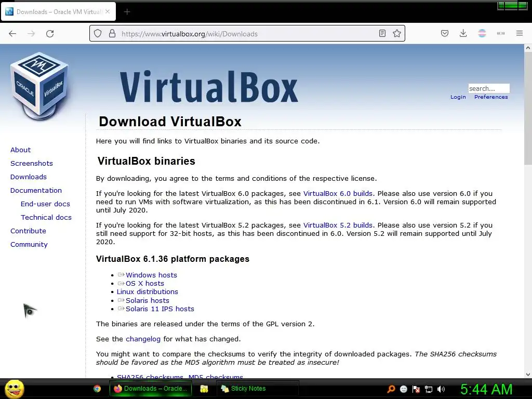Close the Downloads – Oracle VM VirtualBox tab
This screenshot has height=399, width=532.
point(107,11)
